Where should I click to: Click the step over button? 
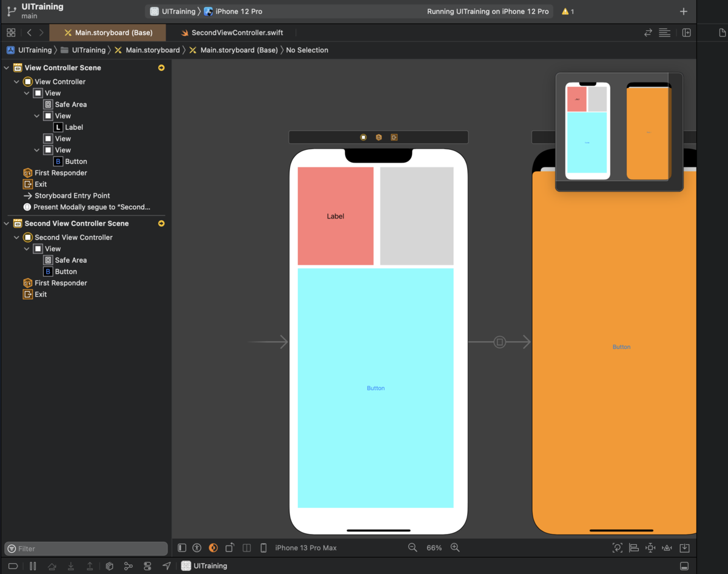tap(52, 566)
